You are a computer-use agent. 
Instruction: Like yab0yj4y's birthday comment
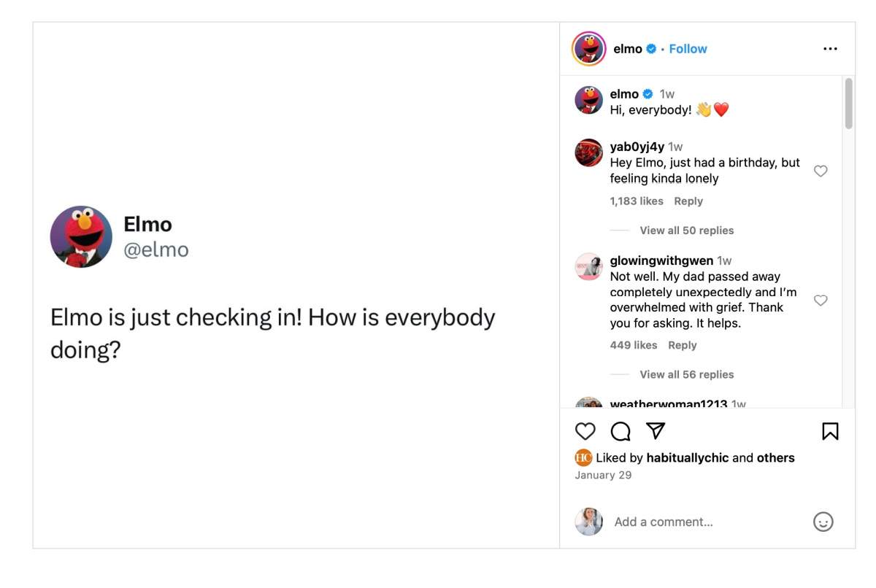tap(821, 171)
